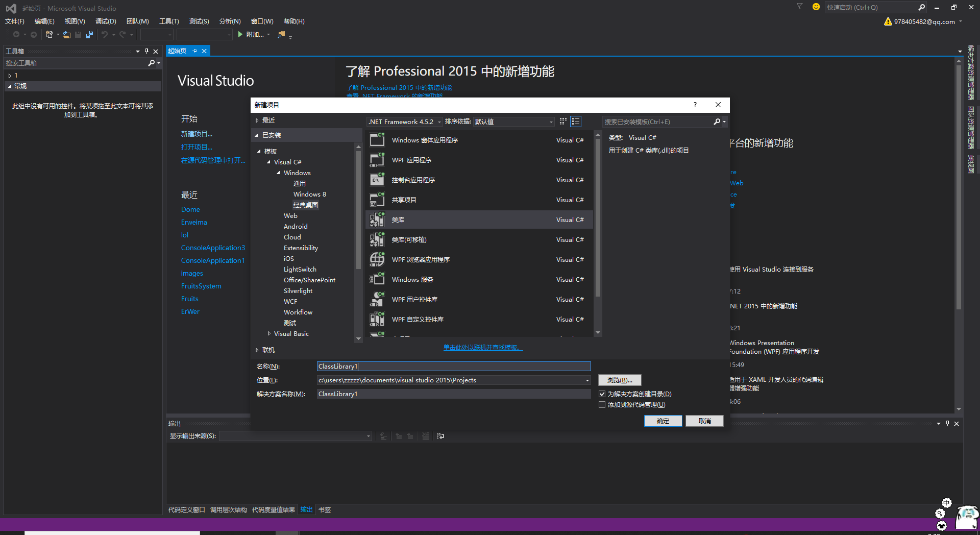The height and width of the screenshot is (535, 980).
Task: Expand the 最近 section in the dialog
Action: [257, 120]
